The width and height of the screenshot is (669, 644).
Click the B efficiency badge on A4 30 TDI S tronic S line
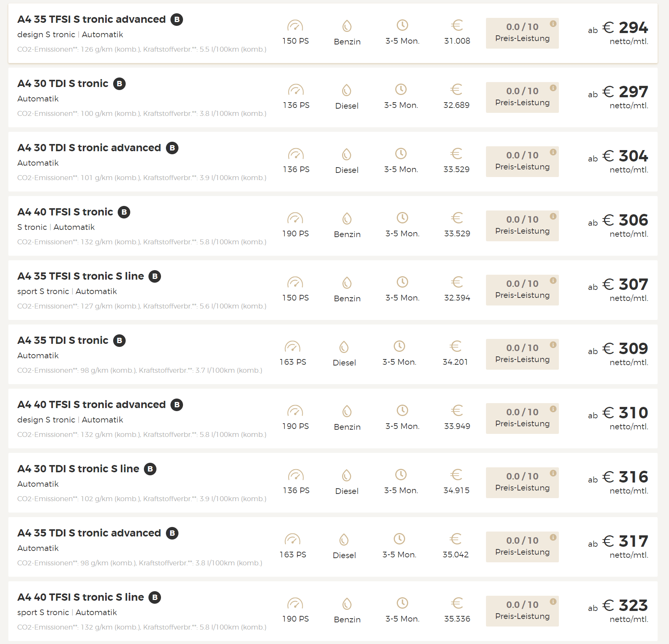150,469
